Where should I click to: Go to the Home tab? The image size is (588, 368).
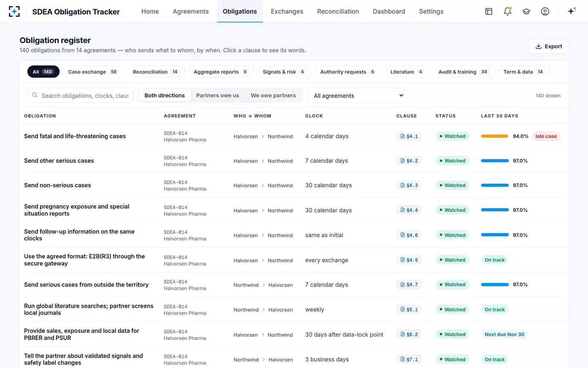[150, 11]
